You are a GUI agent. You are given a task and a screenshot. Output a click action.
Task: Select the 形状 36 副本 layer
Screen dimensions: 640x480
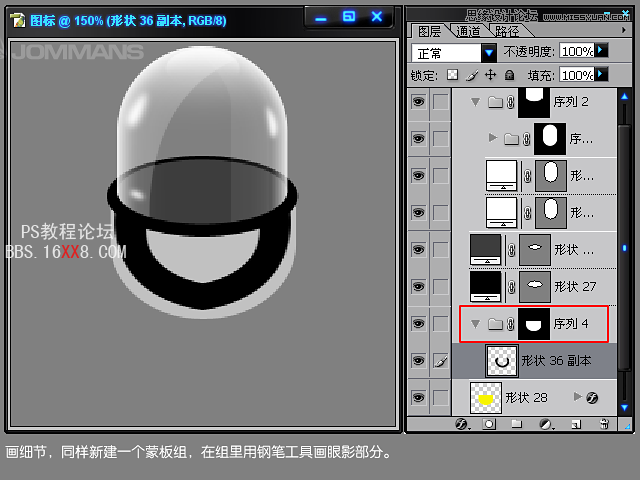pos(556,361)
